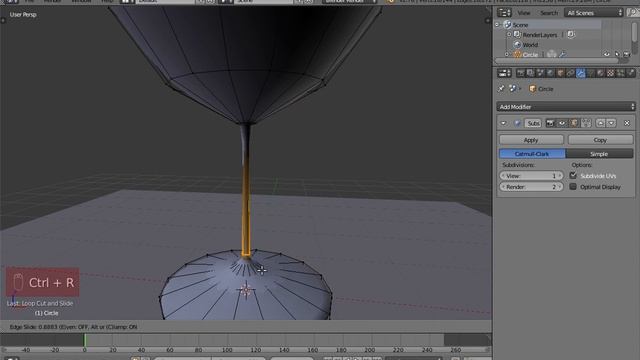Open the Physics properties tab
The width and height of the screenshot is (640, 360).
631,73
